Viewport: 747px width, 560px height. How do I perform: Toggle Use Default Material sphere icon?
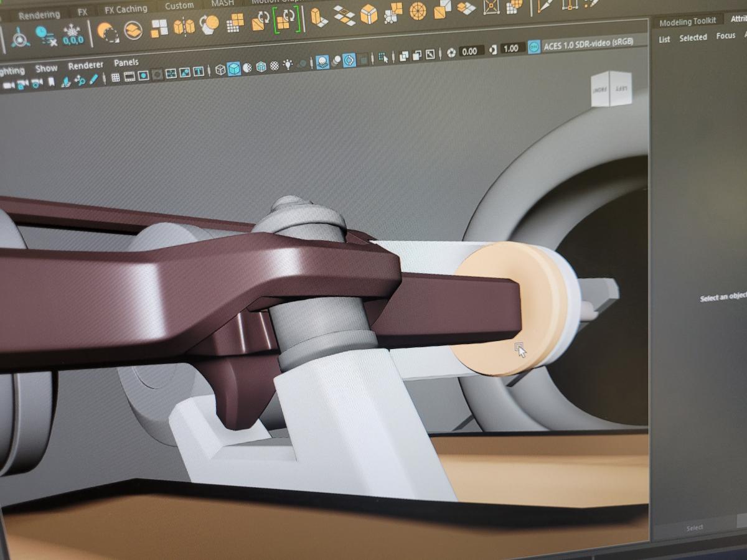click(247, 68)
